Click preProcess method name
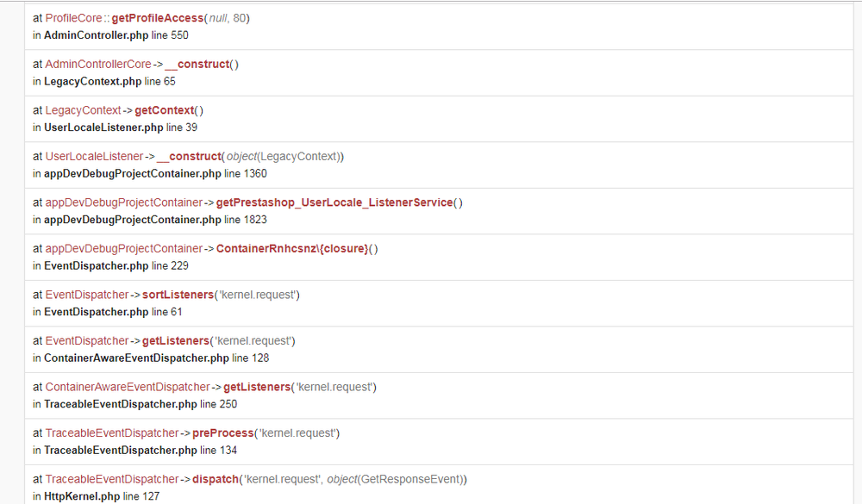The height and width of the screenshot is (504, 862). pyautogui.click(x=222, y=432)
